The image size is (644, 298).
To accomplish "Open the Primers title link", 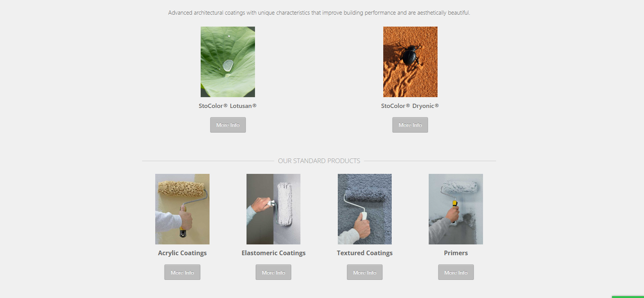I will [x=456, y=253].
